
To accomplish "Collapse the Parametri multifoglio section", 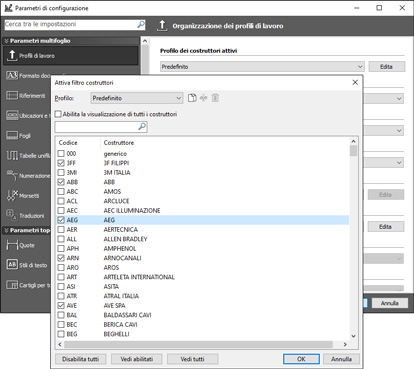I will 6,41.
